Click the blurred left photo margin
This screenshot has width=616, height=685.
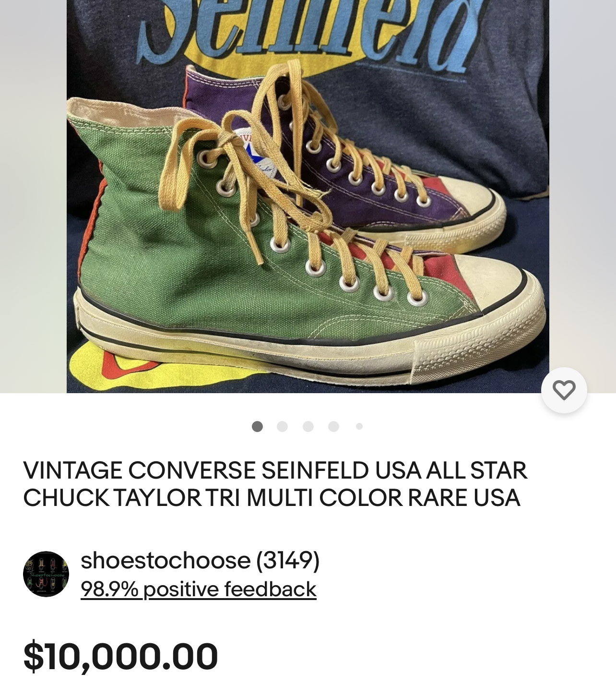click(33, 196)
